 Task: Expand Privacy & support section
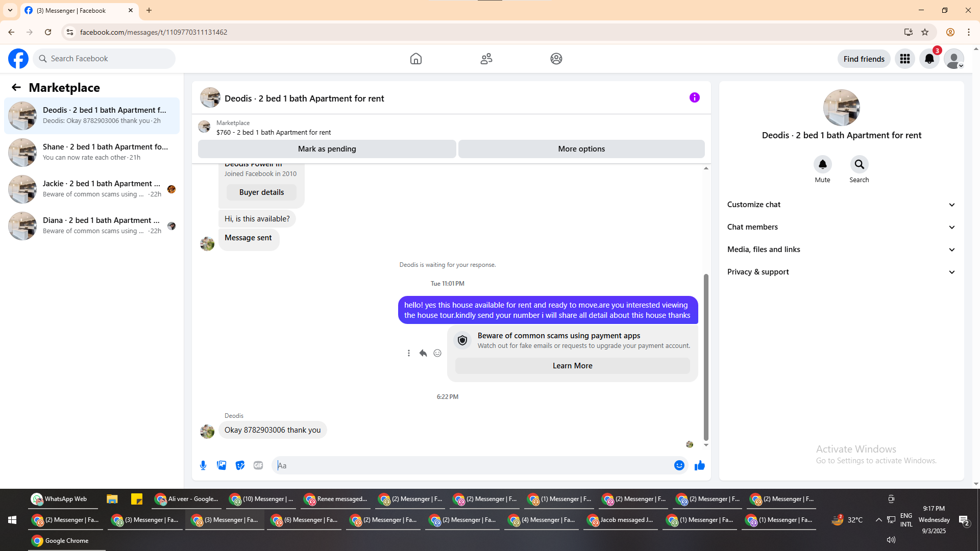[x=841, y=272]
